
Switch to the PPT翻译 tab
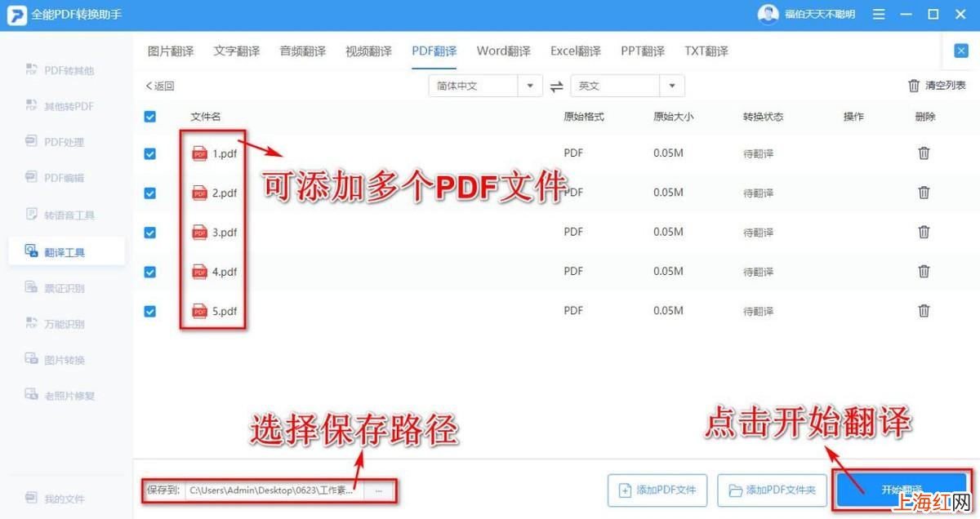click(643, 51)
